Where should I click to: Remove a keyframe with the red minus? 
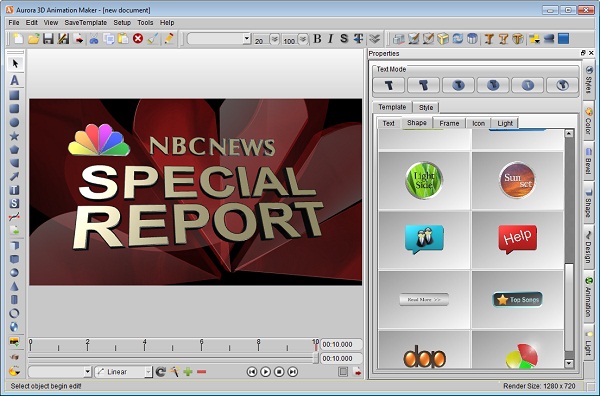pyautogui.click(x=202, y=372)
